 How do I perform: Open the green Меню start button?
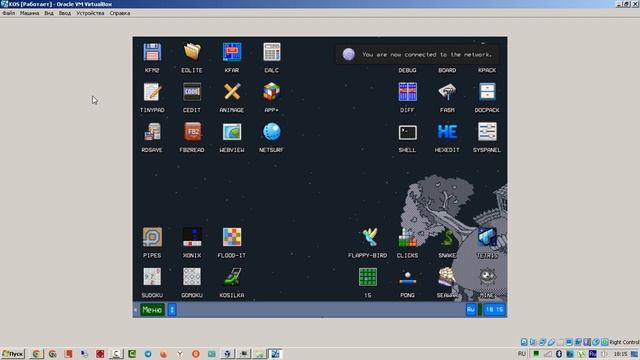(x=152, y=310)
